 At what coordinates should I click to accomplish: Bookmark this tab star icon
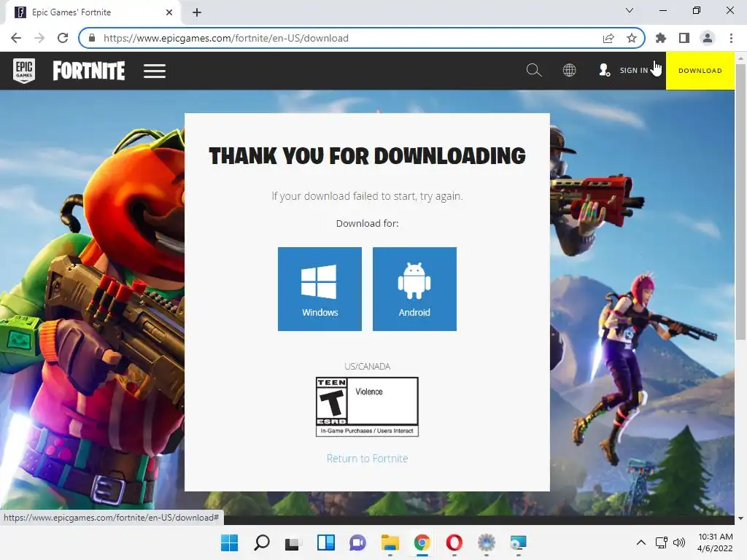632,38
